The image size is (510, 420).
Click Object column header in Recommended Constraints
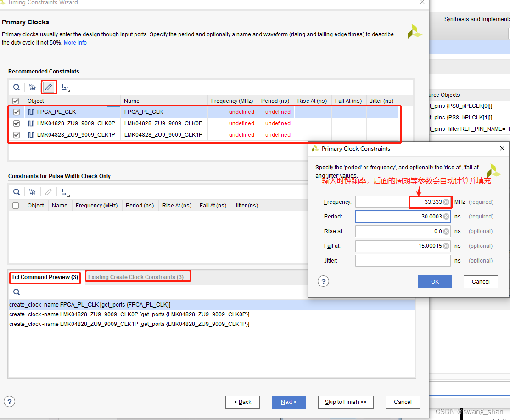(x=72, y=101)
